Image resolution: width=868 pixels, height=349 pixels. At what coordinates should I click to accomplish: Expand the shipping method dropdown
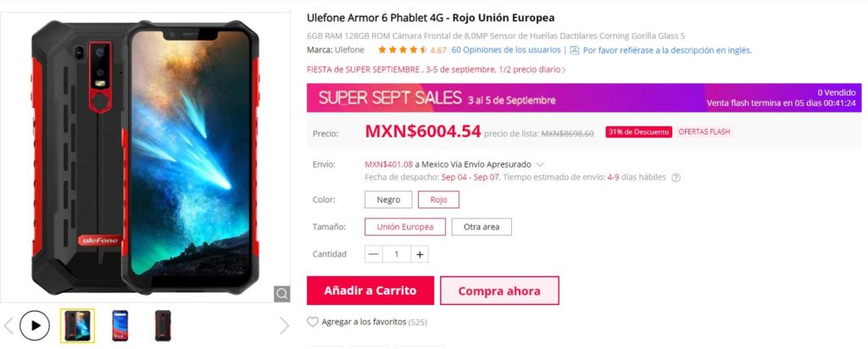[540, 165]
